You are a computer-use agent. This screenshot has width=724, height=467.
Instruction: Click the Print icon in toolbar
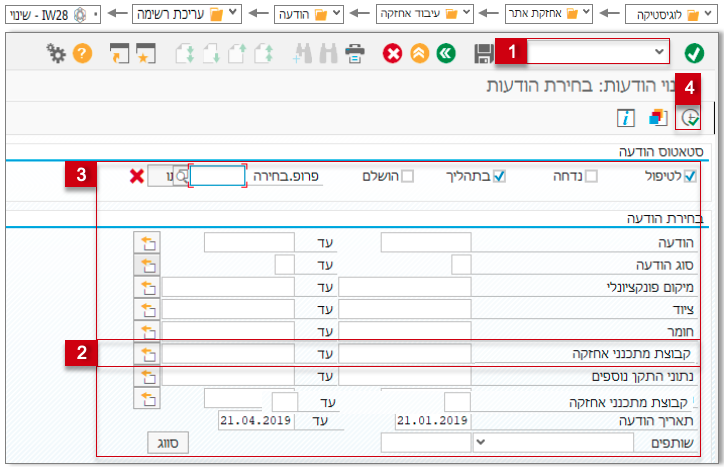[355, 53]
